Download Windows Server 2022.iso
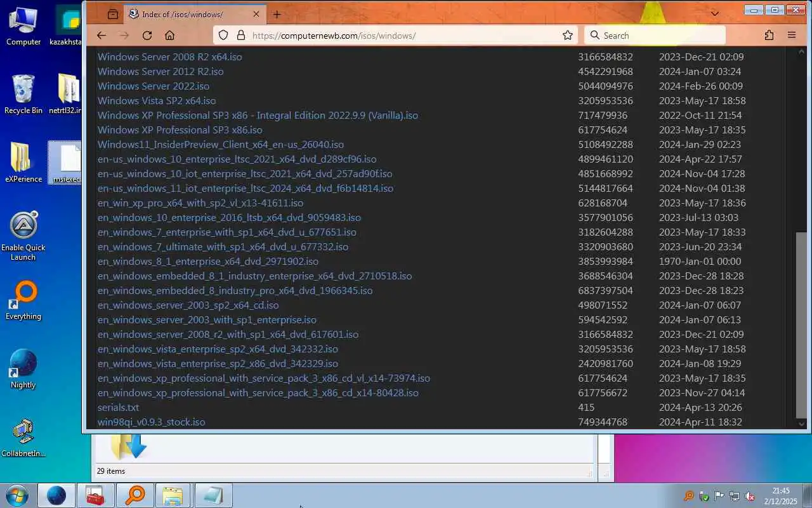The height and width of the screenshot is (508, 812). [x=153, y=86]
